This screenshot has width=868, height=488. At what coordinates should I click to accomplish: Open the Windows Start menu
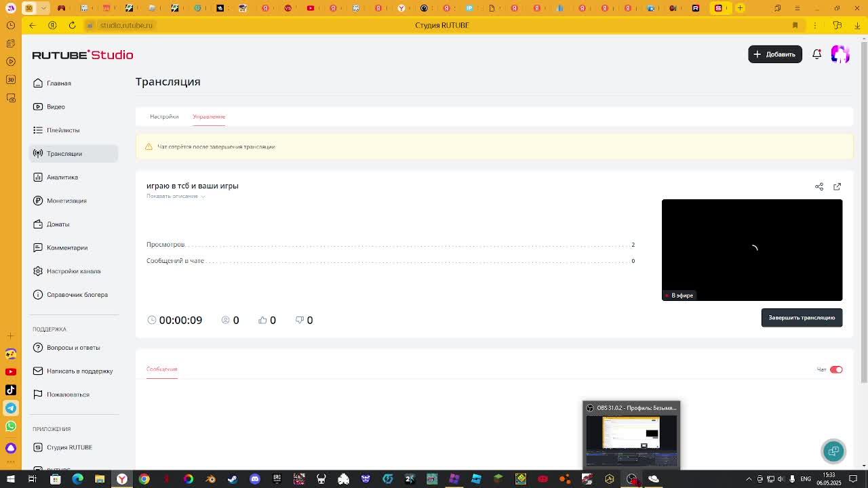[10, 479]
